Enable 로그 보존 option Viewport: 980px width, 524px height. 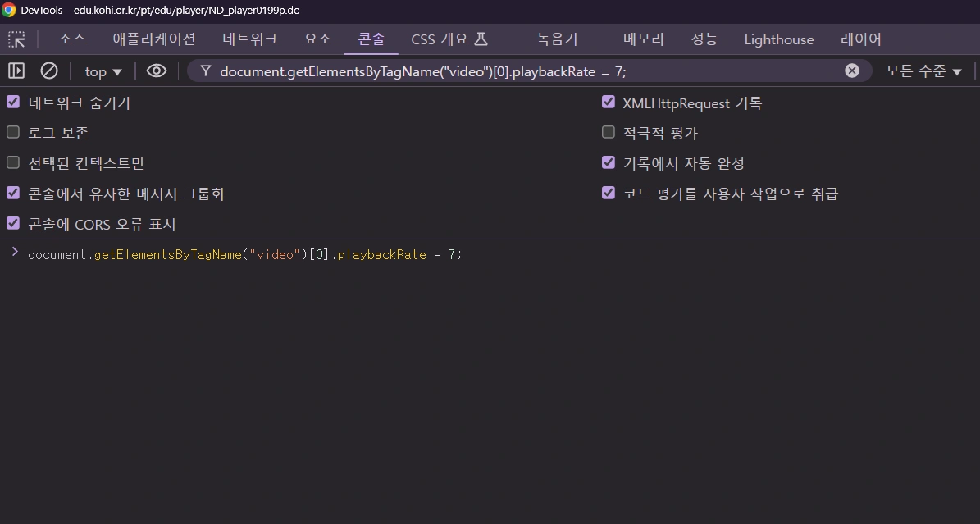point(12,131)
